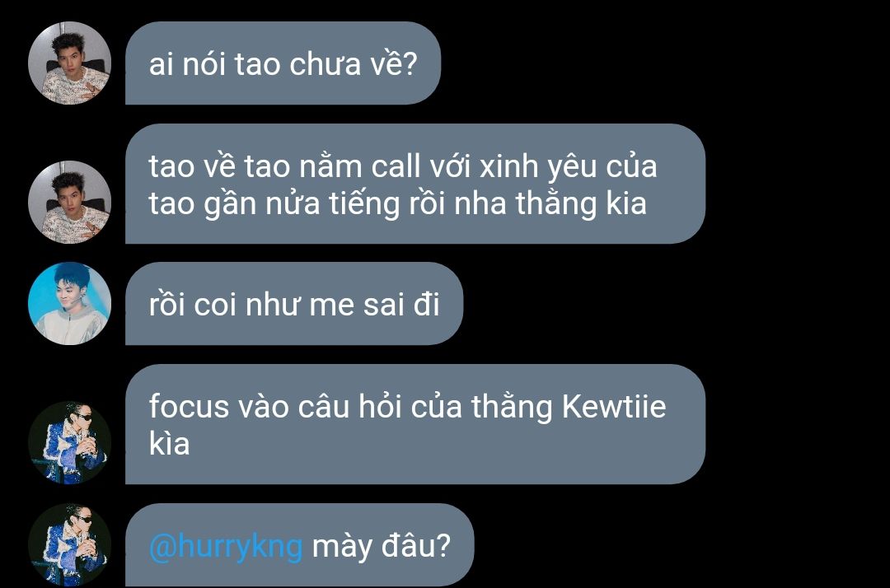This screenshot has width=890, height=588.
Task: Click the name "Kewtiie" in the message
Action: (x=614, y=407)
